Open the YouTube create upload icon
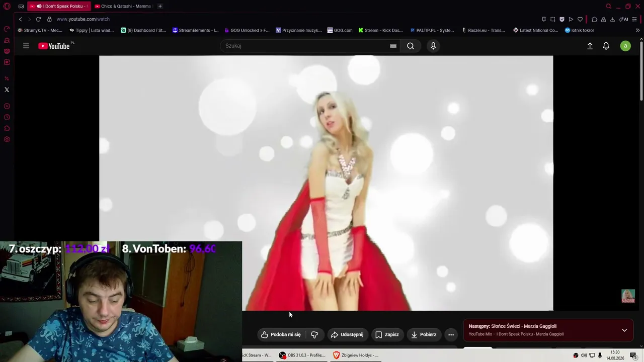 [590, 46]
